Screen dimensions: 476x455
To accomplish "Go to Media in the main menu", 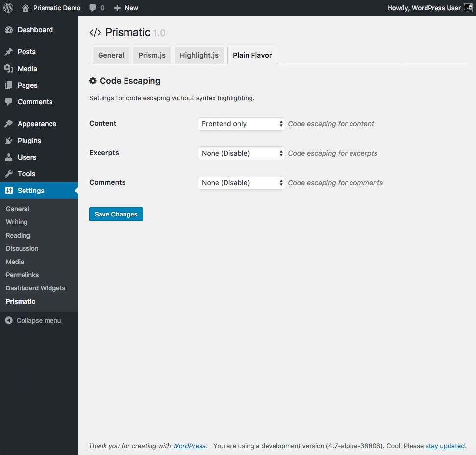I will coord(27,69).
